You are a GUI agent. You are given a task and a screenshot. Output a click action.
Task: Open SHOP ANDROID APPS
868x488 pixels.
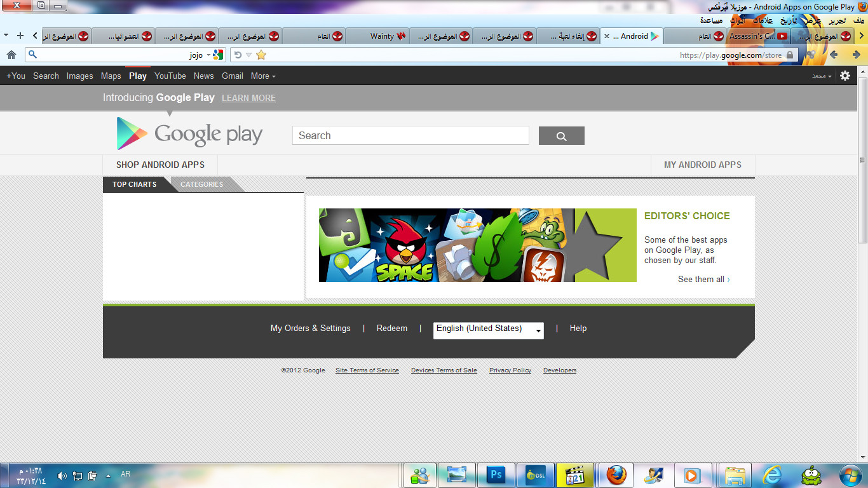point(160,165)
